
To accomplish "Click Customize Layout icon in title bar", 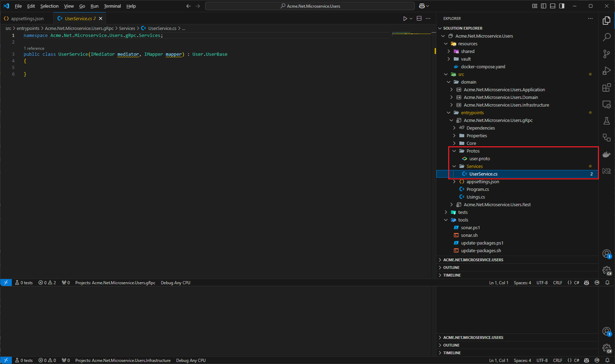I will 535,6.
